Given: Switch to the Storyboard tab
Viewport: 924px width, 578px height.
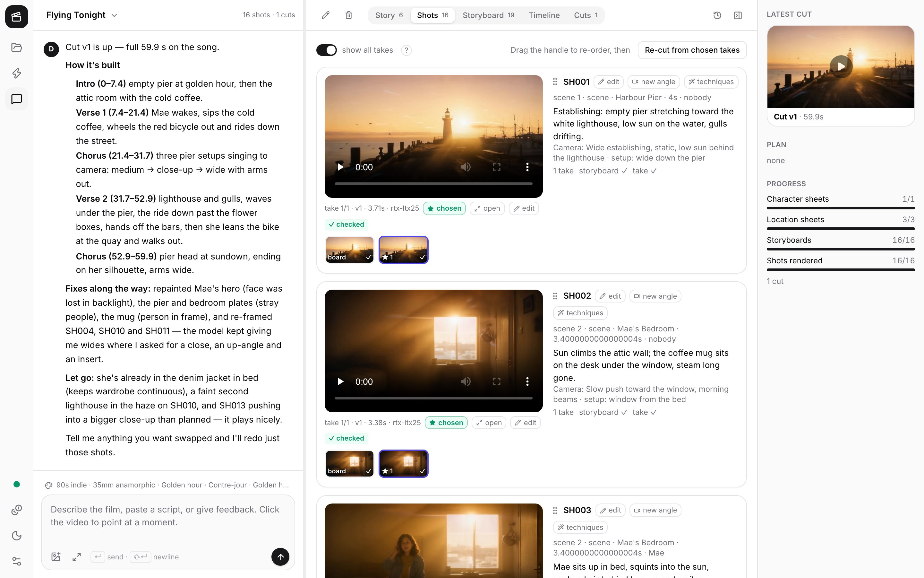Looking at the screenshot, I should point(488,15).
